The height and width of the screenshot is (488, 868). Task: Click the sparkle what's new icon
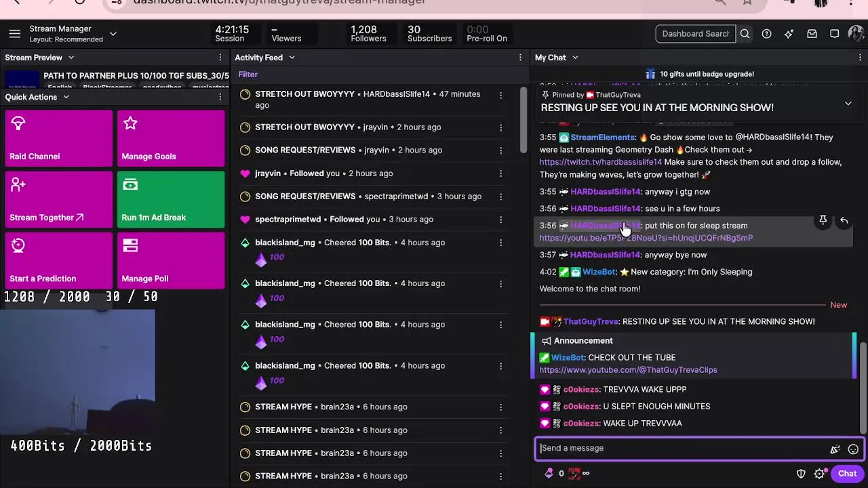(x=789, y=34)
